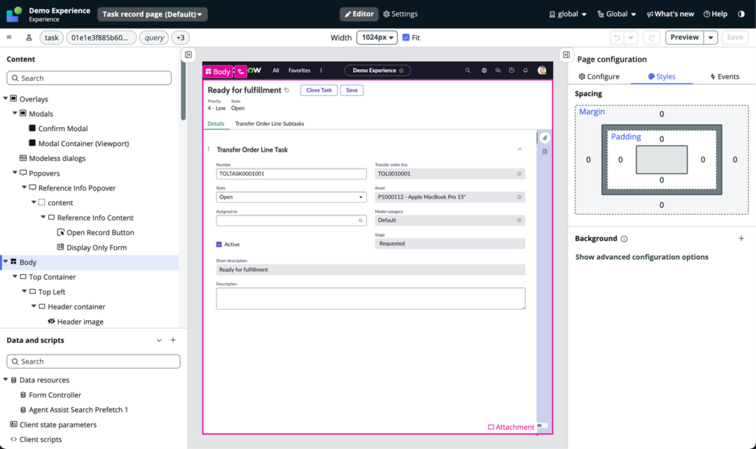The width and height of the screenshot is (756, 449).
Task: Click the lookup magnifier in Assigned to field
Action: coord(360,220)
